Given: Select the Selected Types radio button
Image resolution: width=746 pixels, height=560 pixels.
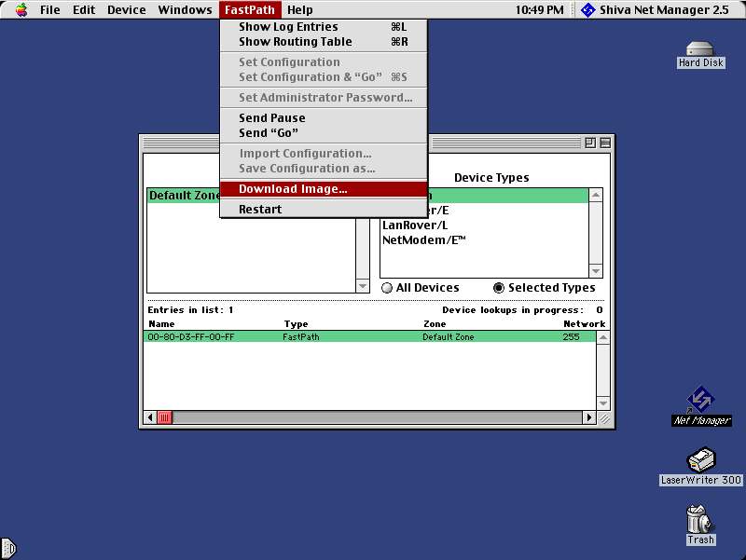Looking at the screenshot, I should tap(499, 288).
